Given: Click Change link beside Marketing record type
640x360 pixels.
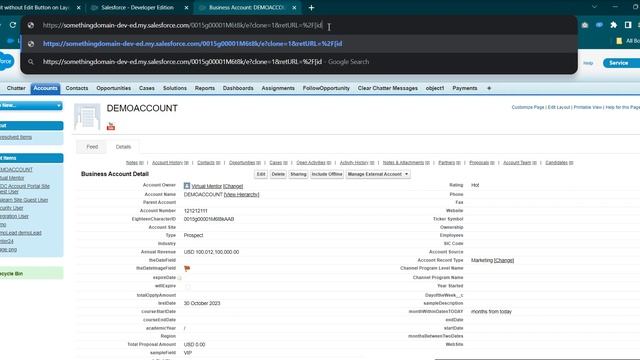Looking at the screenshot, I should [504, 260].
